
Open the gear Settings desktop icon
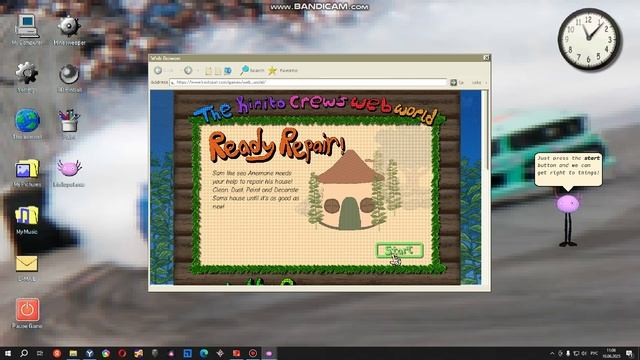[27, 77]
